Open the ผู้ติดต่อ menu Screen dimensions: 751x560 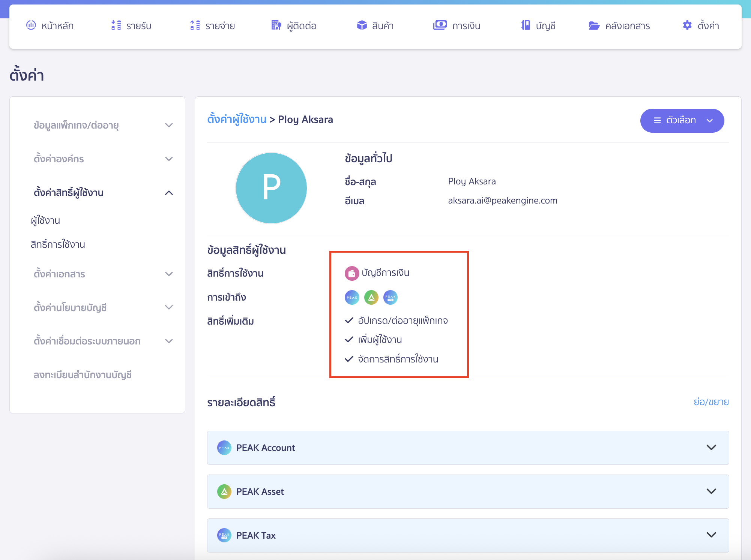(x=294, y=25)
